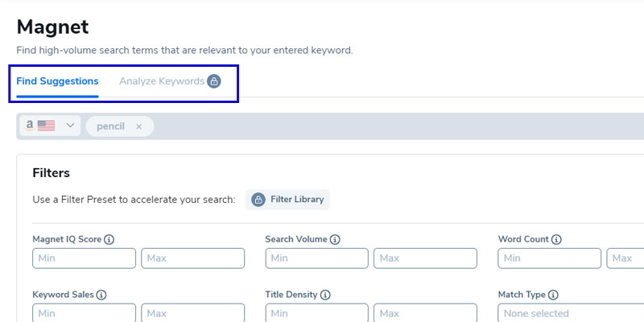Click the Amazon logo in marketplace selector

(30, 126)
